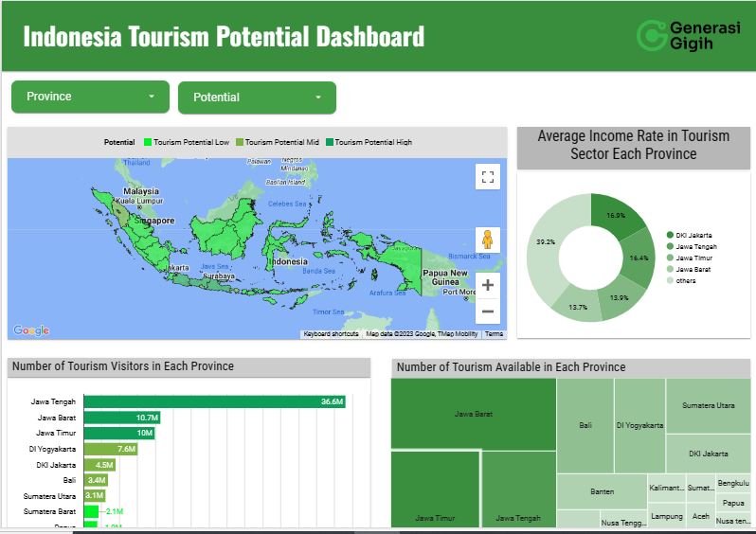Toggle fullscreen view on the map
This screenshot has height=534, width=756.
(x=488, y=177)
